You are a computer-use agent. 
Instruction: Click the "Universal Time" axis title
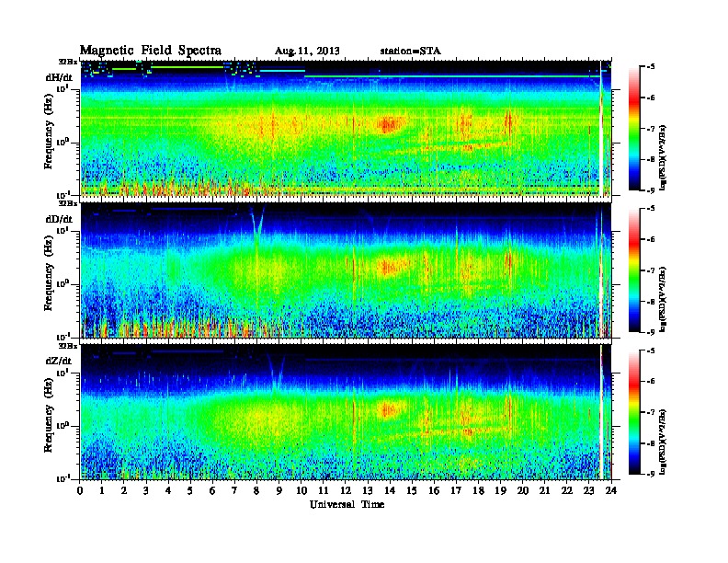347,504
